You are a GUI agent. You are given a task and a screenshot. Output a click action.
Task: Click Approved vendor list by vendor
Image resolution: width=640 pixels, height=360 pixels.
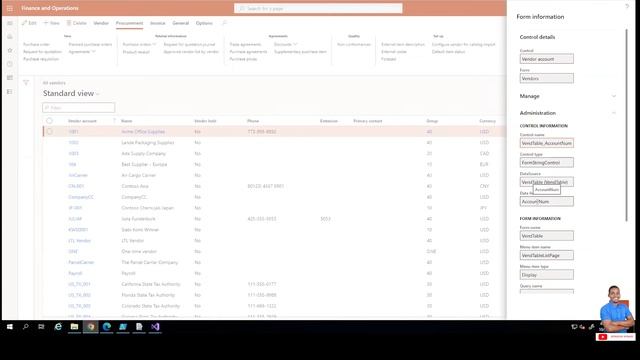[x=191, y=52]
